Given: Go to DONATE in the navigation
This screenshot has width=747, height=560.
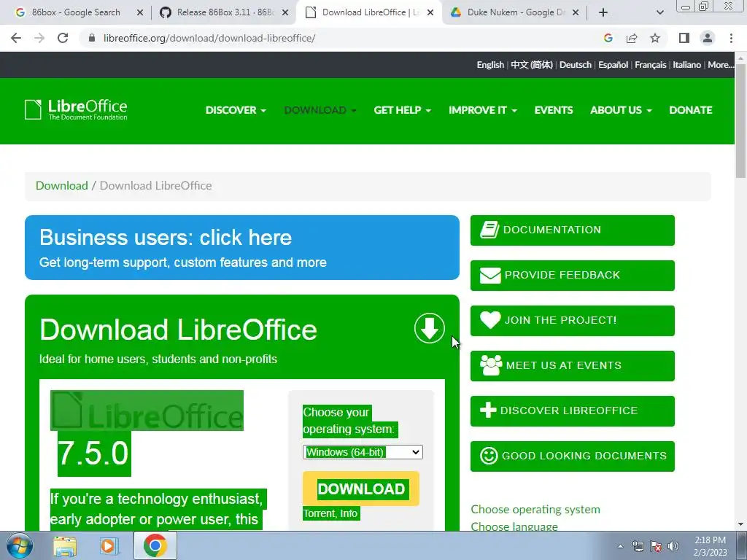Looking at the screenshot, I should click(690, 110).
